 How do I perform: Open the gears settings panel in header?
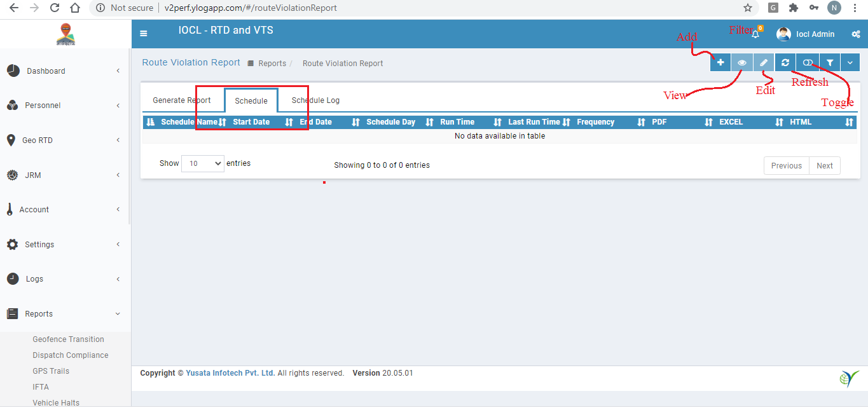[856, 34]
